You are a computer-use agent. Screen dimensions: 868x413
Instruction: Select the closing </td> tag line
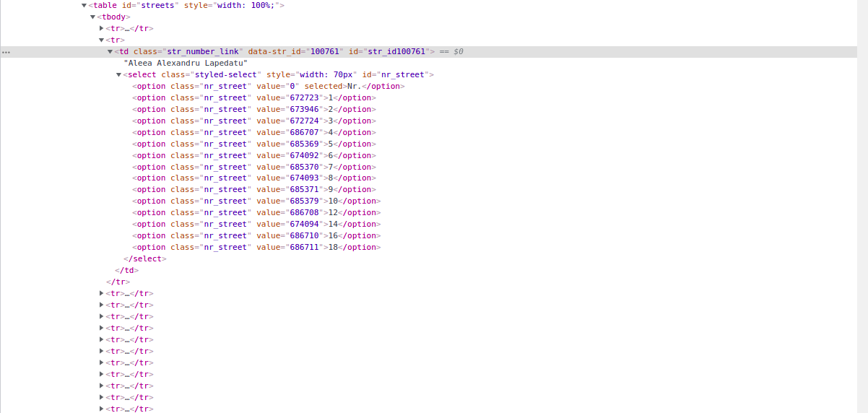point(127,270)
